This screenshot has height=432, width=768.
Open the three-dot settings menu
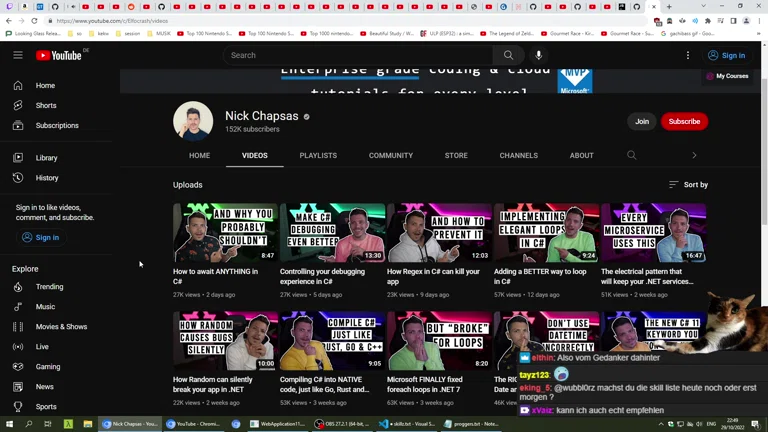pyautogui.click(x=688, y=55)
